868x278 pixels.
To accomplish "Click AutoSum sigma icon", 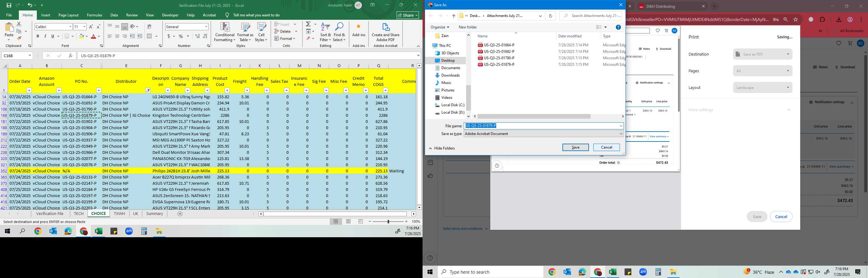I will click(x=308, y=24).
